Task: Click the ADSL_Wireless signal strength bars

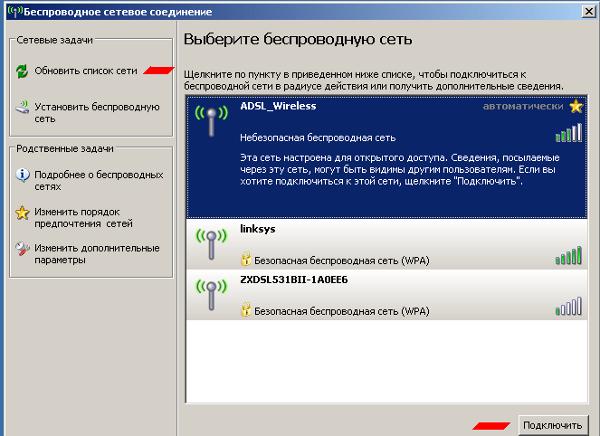Action: [569, 132]
